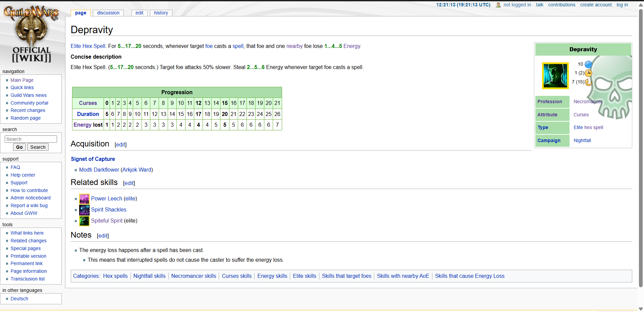Open the Elite Hex Spell description link

point(88,46)
